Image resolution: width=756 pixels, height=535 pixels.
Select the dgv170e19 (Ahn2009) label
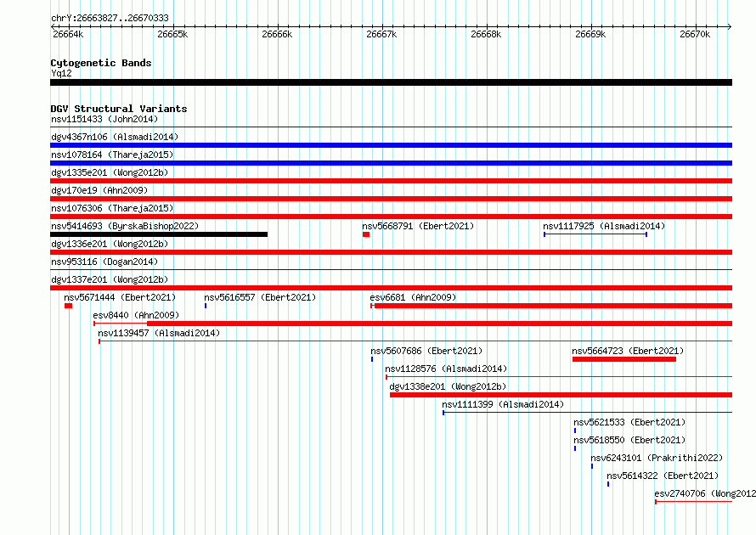pyautogui.click(x=99, y=190)
